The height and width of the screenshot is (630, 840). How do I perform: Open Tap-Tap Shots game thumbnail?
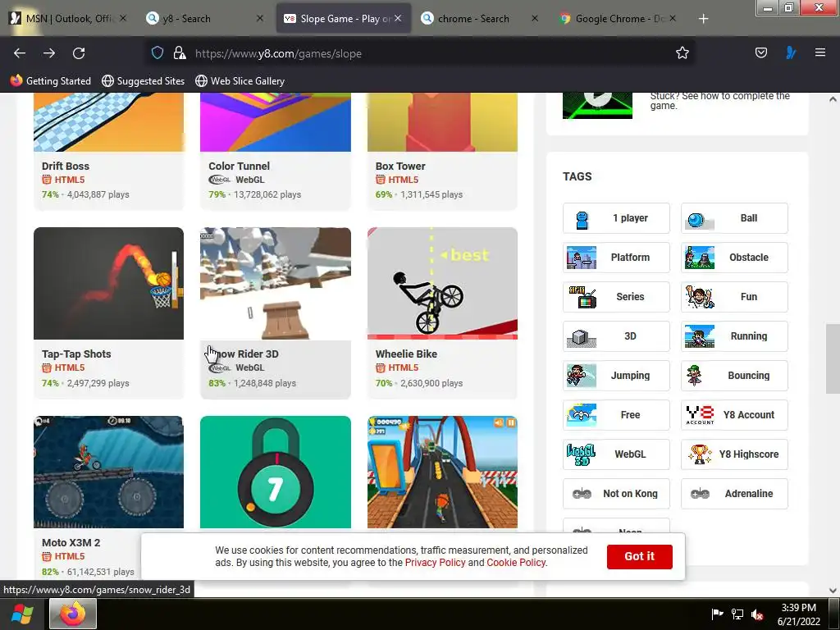(x=109, y=283)
